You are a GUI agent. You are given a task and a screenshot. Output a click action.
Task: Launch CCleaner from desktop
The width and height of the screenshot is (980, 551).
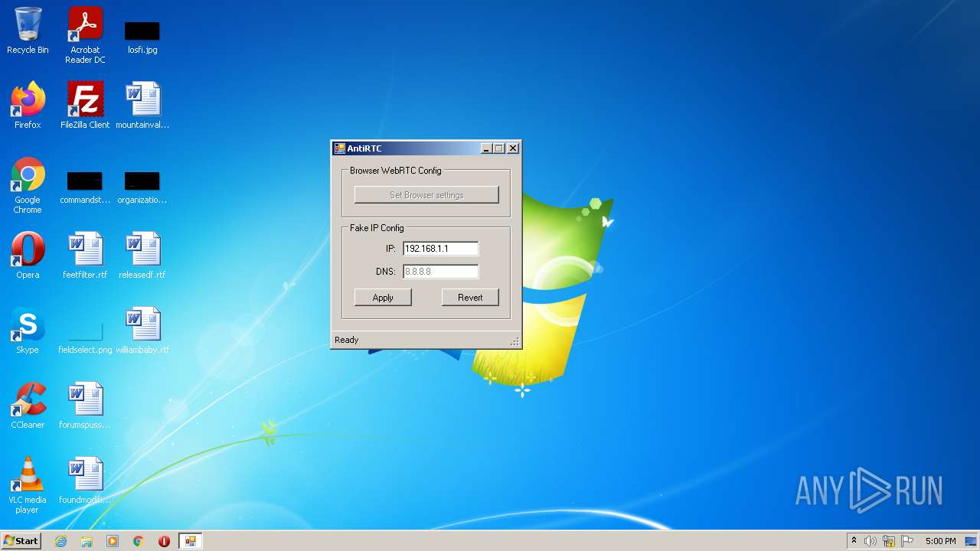pyautogui.click(x=28, y=406)
